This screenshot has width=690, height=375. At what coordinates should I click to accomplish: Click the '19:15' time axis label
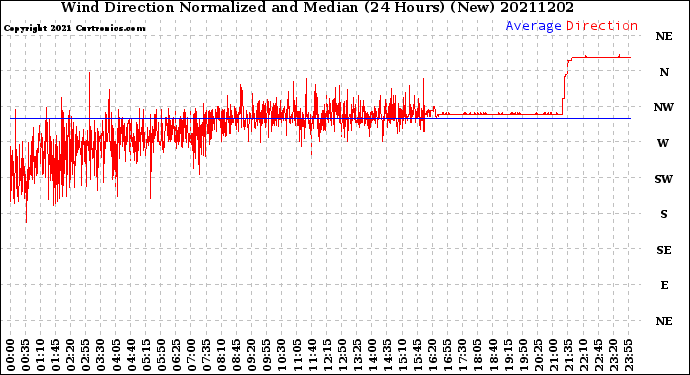(x=508, y=355)
